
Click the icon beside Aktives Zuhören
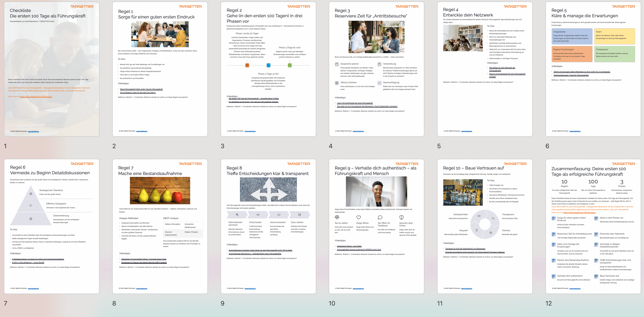(x=337, y=83)
